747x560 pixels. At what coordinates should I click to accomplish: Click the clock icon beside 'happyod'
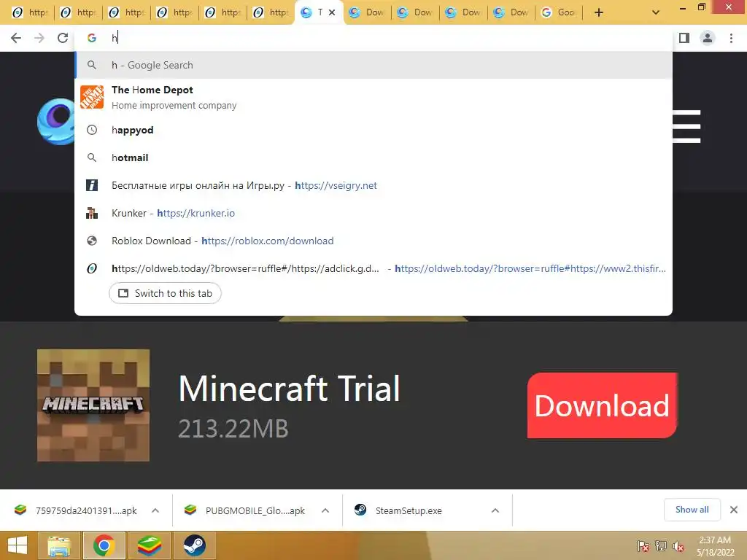coord(92,130)
